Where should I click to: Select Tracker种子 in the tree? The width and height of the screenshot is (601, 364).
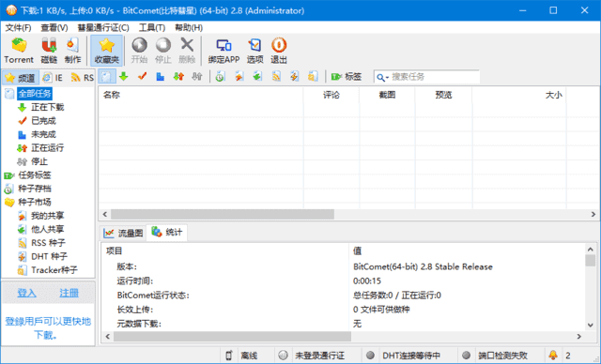(54, 270)
